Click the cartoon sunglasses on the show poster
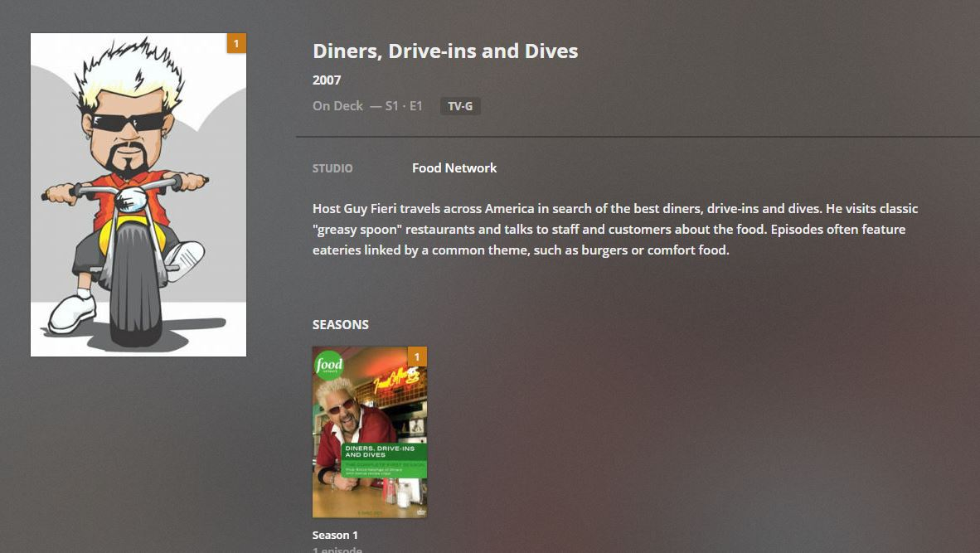This screenshot has height=553, width=980. (127, 121)
